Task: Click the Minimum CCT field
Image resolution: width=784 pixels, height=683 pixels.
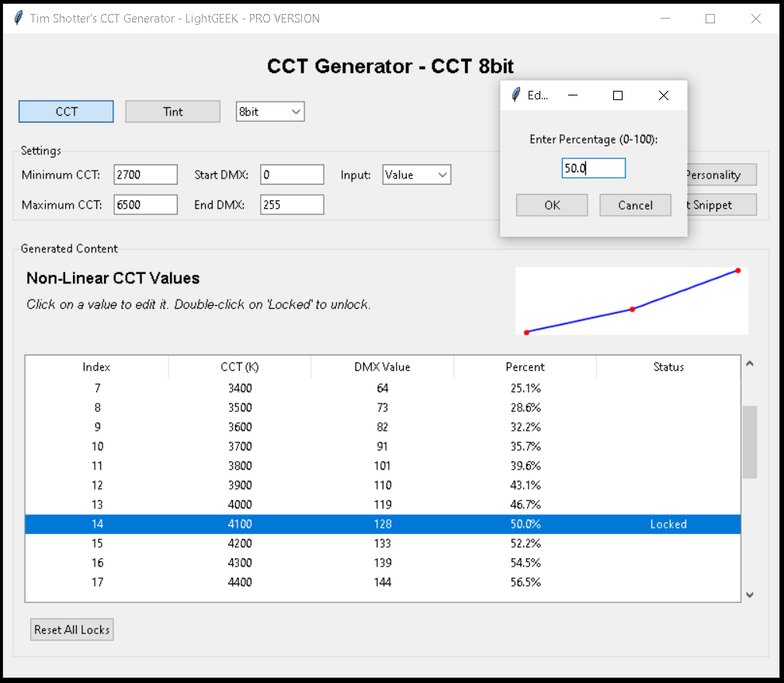Action: (145, 175)
